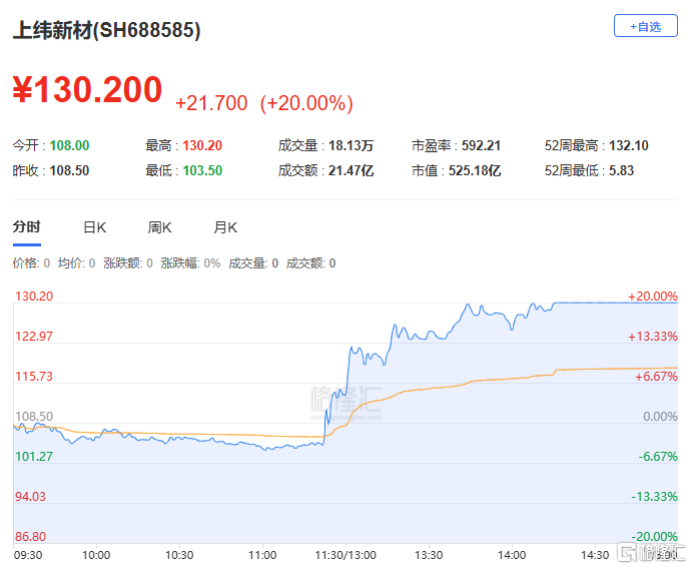The height and width of the screenshot is (569, 692).
Task: Click the +21.700 price change figure
Action: pyautogui.click(x=212, y=103)
